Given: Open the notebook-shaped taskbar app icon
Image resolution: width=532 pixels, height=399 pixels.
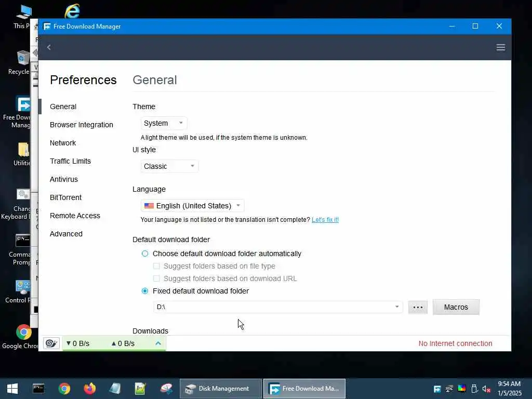Looking at the screenshot, I should pos(115,389).
